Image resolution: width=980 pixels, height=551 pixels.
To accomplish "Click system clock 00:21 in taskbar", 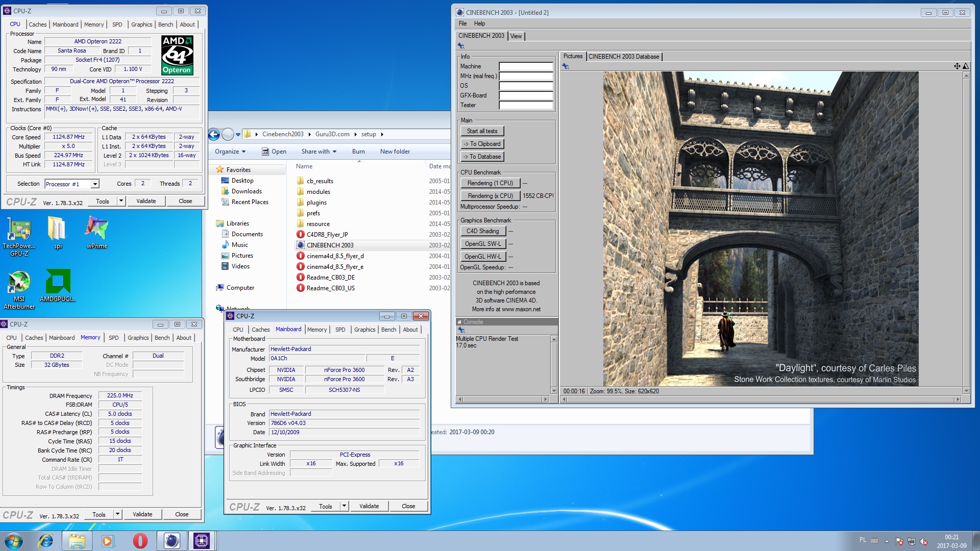I will pos(951,537).
